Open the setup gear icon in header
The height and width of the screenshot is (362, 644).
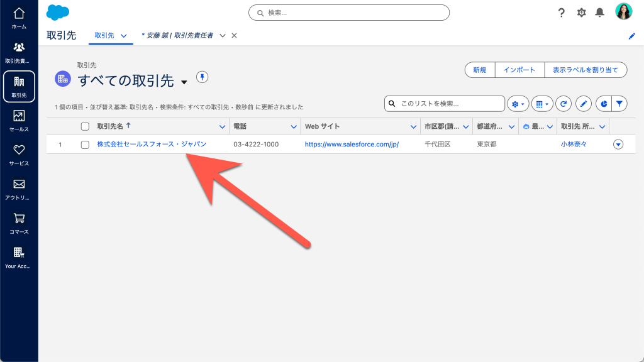coord(581,13)
